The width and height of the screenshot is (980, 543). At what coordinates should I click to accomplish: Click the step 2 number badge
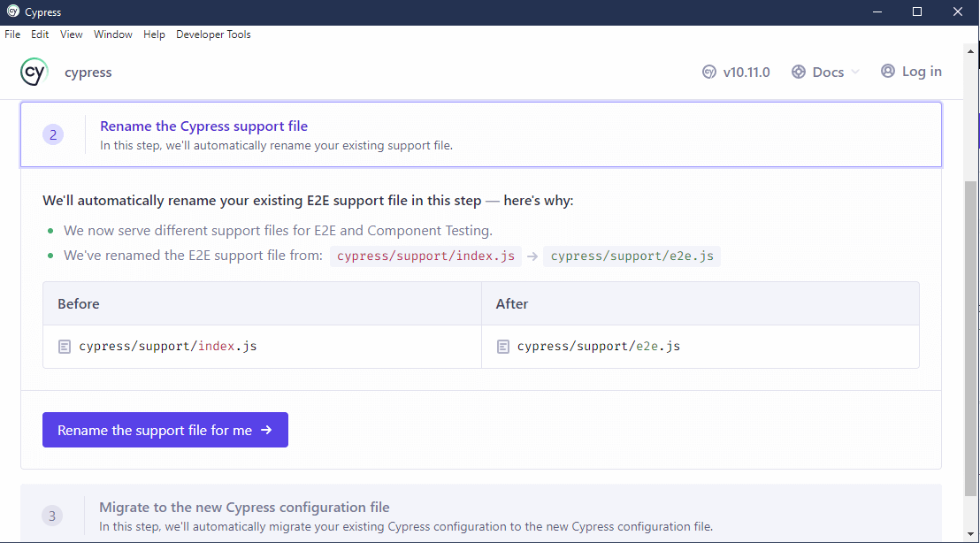pos(53,134)
